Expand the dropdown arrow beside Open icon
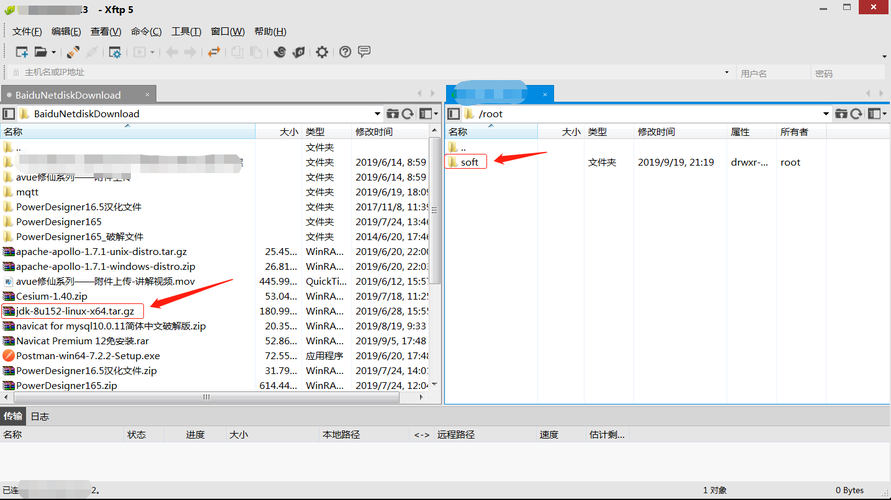Image resolution: width=891 pixels, height=500 pixels. [x=54, y=52]
